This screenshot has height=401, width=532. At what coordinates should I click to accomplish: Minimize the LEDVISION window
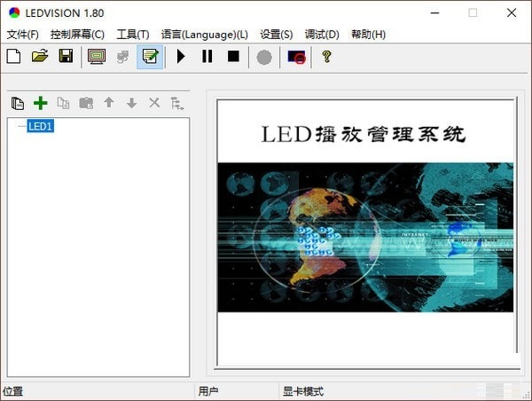click(435, 13)
